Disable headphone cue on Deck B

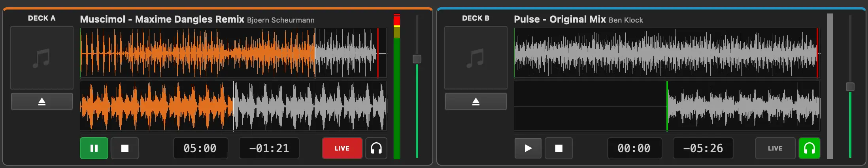pyautogui.click(x=810, y=148)
